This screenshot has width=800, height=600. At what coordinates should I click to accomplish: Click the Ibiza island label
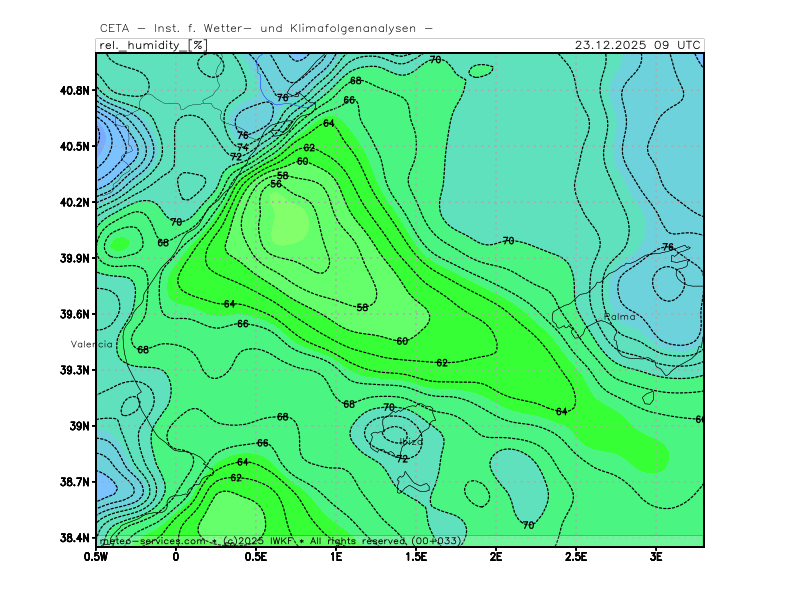(411, 441)
